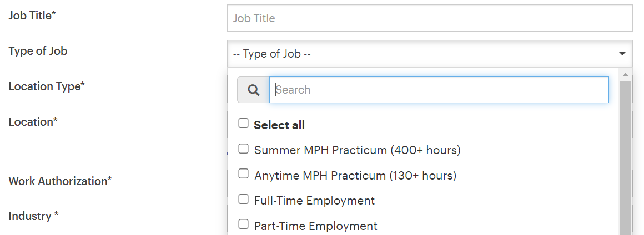Click the Type of Job dropdown arrow

622,54
